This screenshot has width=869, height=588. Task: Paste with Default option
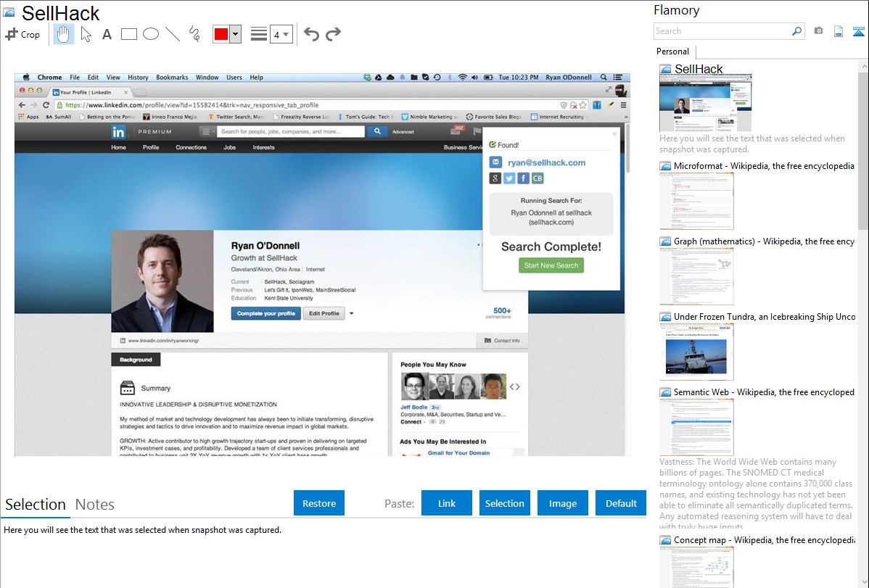621,503
